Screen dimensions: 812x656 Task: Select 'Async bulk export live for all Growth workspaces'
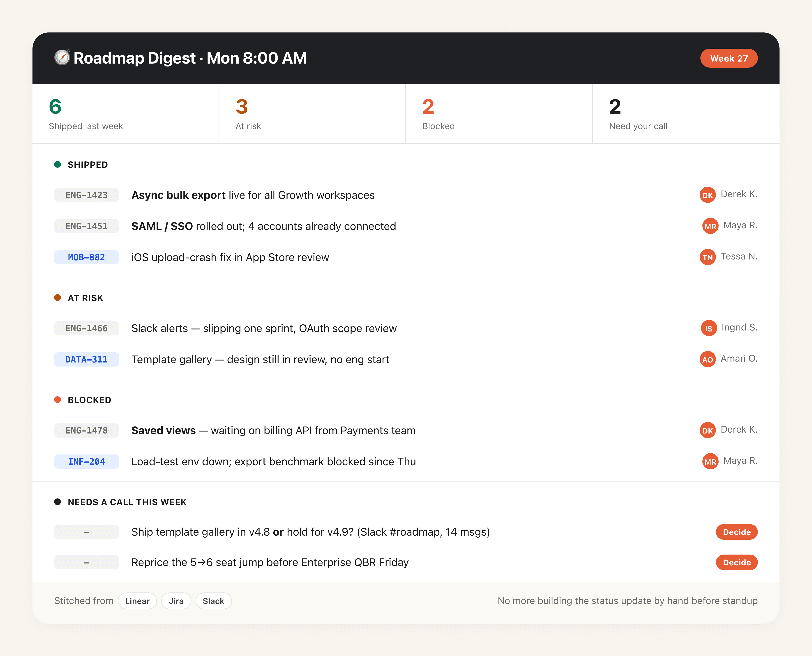coord(253,195)
